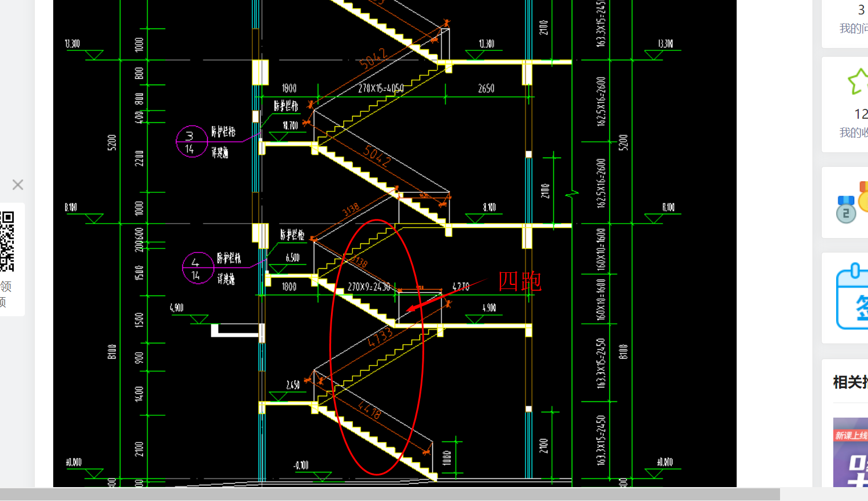Click the 2650 landing dimension
The width and height of the screenshot is (868, 501).
tap(486, 88)
